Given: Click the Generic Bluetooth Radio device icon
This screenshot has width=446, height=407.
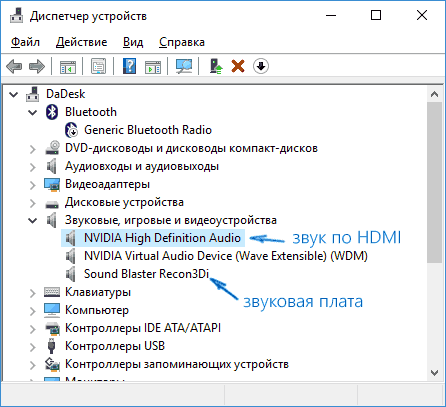Looking at the screenshot, I should click(71, 130).
